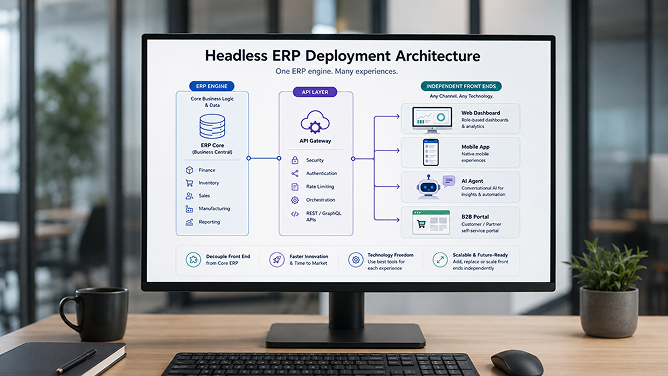
Task: Click the 'Any Channel. Any Technology.' text
Action: (x=461, y=96)
